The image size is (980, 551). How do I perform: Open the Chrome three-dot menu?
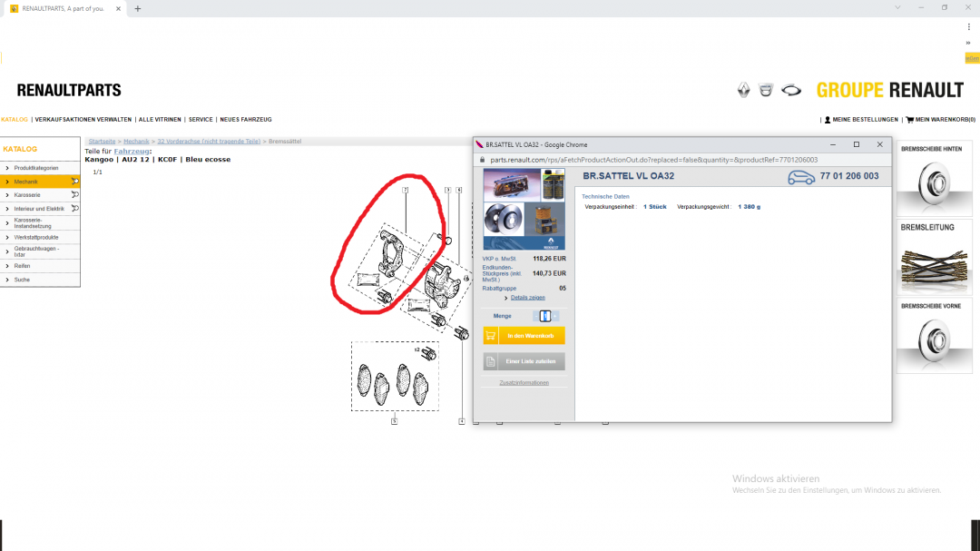click(968, 27)
